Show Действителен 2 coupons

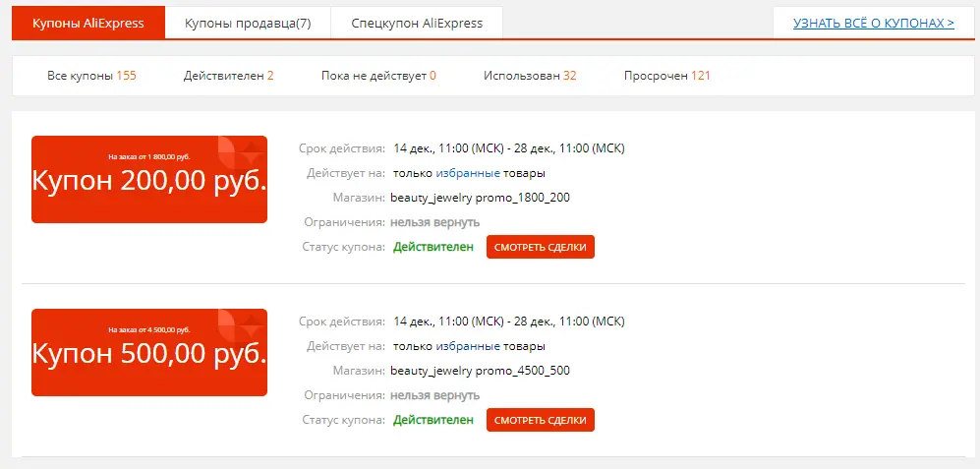pos(229,76)
